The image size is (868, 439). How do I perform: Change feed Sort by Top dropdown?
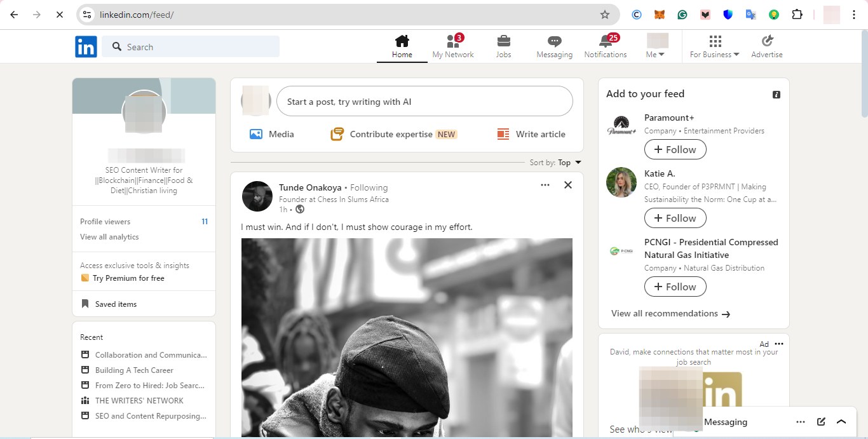point(555,163)
